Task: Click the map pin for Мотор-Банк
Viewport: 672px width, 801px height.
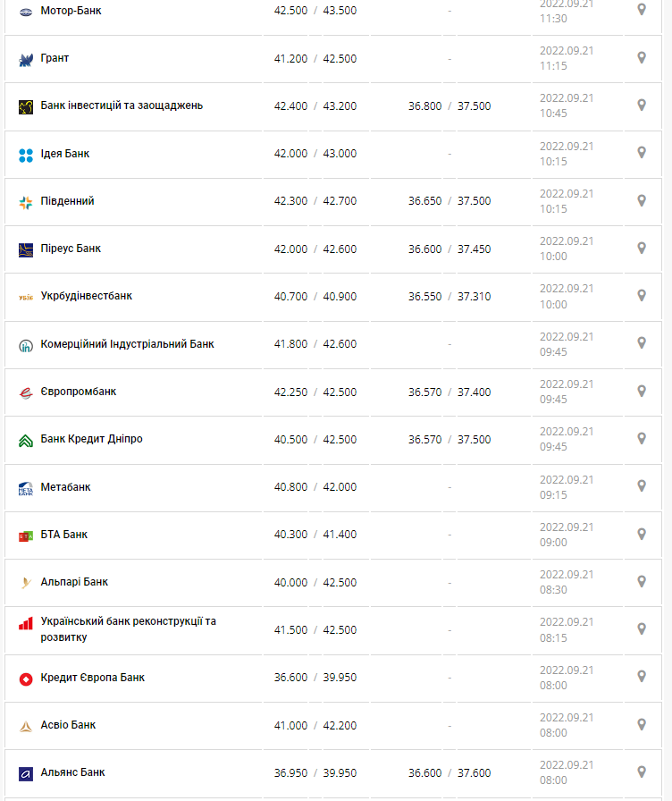Action: click(641, 10)
